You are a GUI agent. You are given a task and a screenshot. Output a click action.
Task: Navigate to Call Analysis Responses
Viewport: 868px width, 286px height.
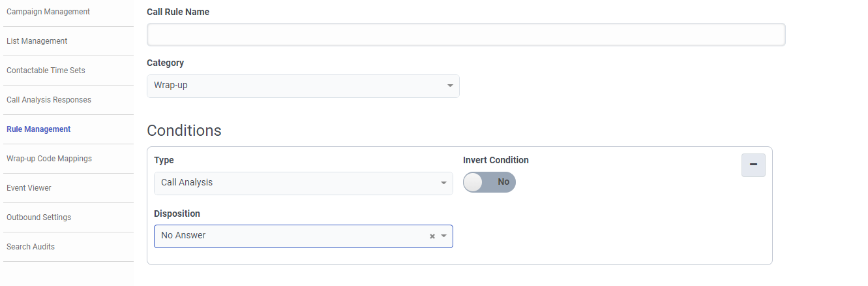pos(49,100)
